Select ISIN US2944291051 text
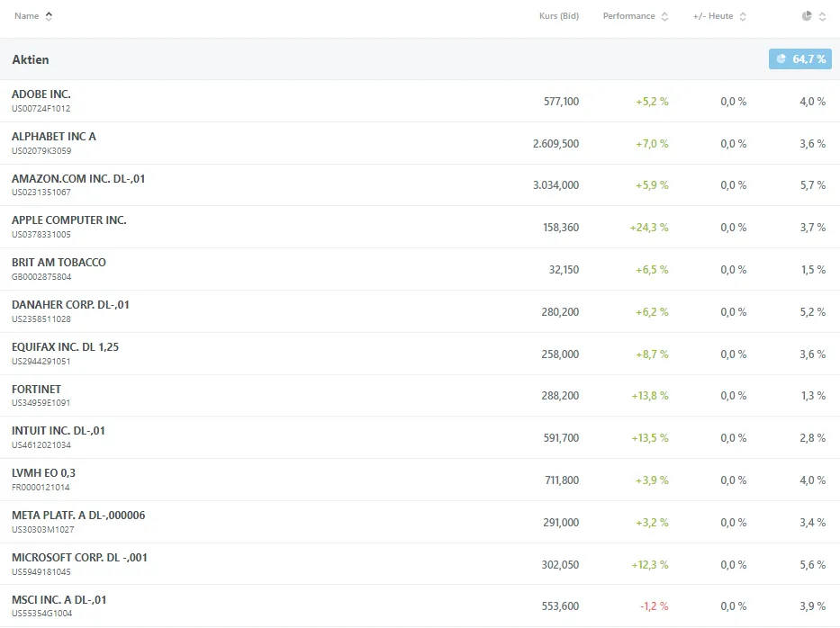The width and height of the screenshot is (840, 628). pyautogui.click(x=41, y=362)
